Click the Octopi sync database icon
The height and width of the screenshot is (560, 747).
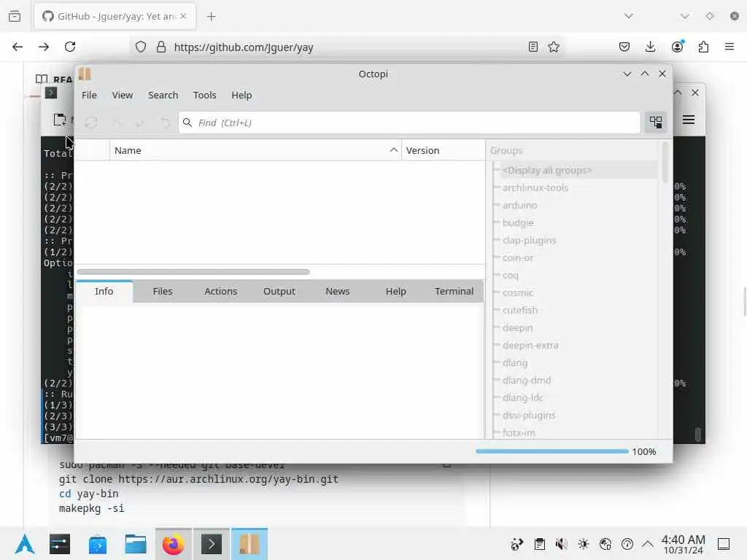coord(91,122)
